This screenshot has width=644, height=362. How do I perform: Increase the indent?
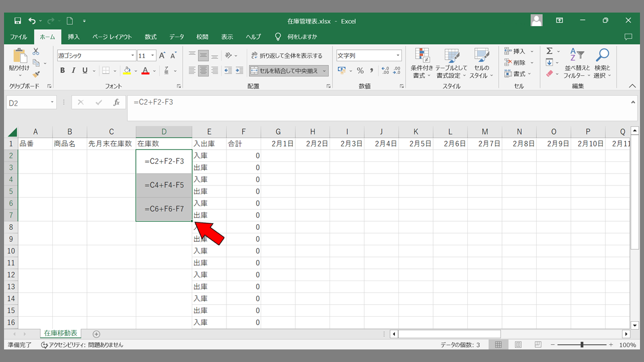239,70
